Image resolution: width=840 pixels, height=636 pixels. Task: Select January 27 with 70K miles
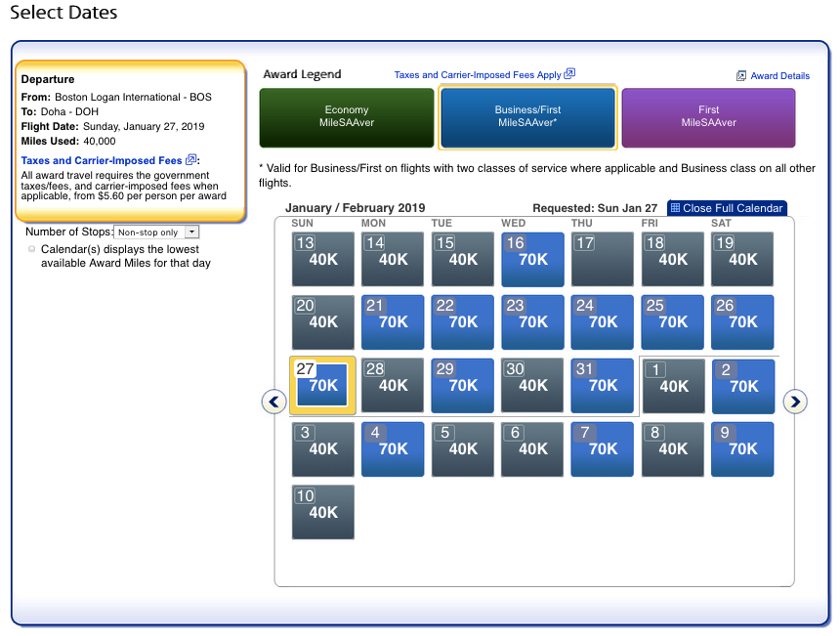click(x=323, y=386)
